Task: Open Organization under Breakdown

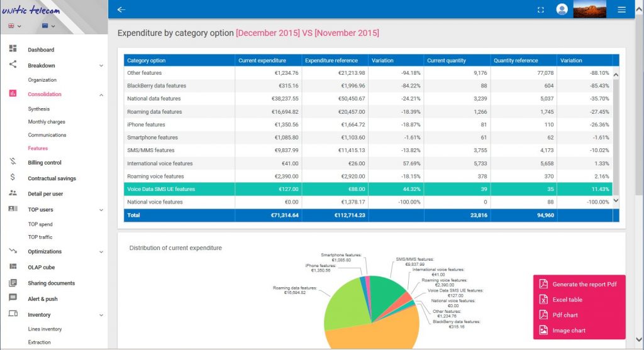Action: pyautogui.click(x=42, y=80)
